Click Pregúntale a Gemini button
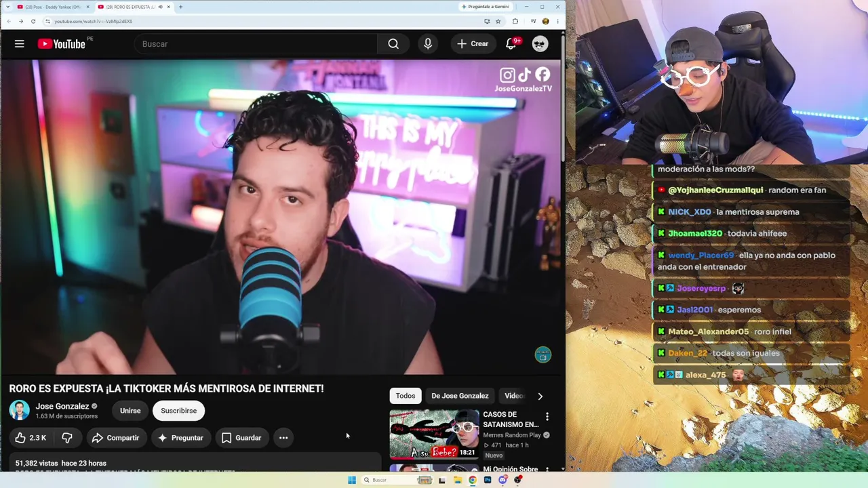This screenshot has height=488, width=868. coord(485,7)
